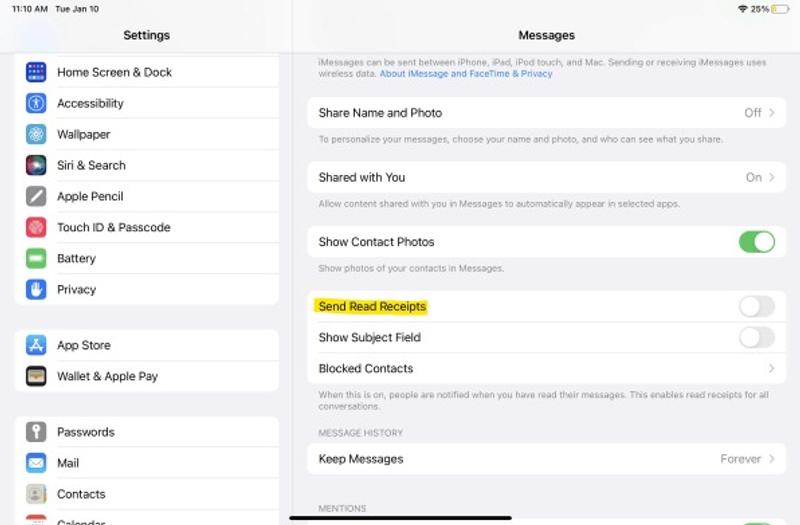Tap the Show Contact Photos label

click(x=377, y=242)
